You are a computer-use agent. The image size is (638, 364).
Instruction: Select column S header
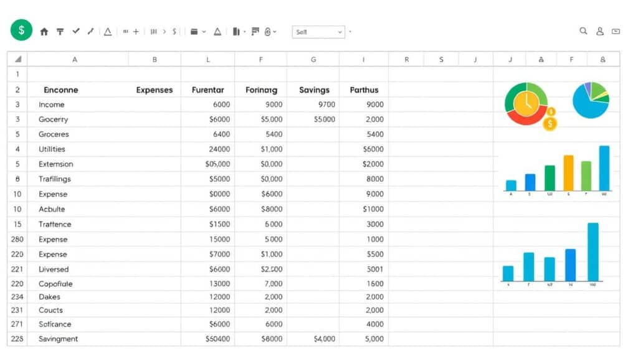pyautogui.click(x=441, y=59)
